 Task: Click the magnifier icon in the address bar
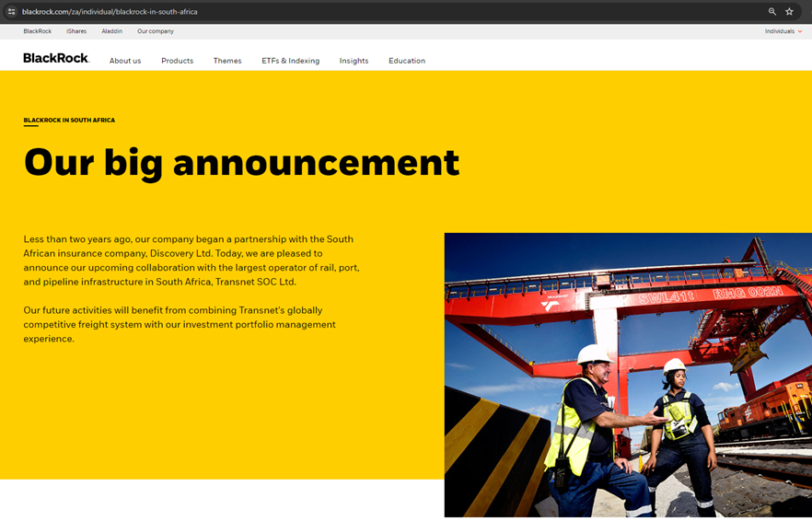click(x=771, y=12)
